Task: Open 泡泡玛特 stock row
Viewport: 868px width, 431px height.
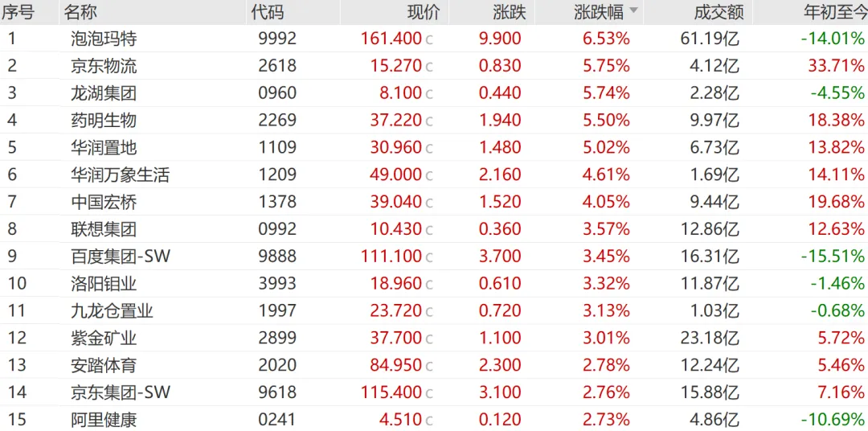Action: pos(434,39)
